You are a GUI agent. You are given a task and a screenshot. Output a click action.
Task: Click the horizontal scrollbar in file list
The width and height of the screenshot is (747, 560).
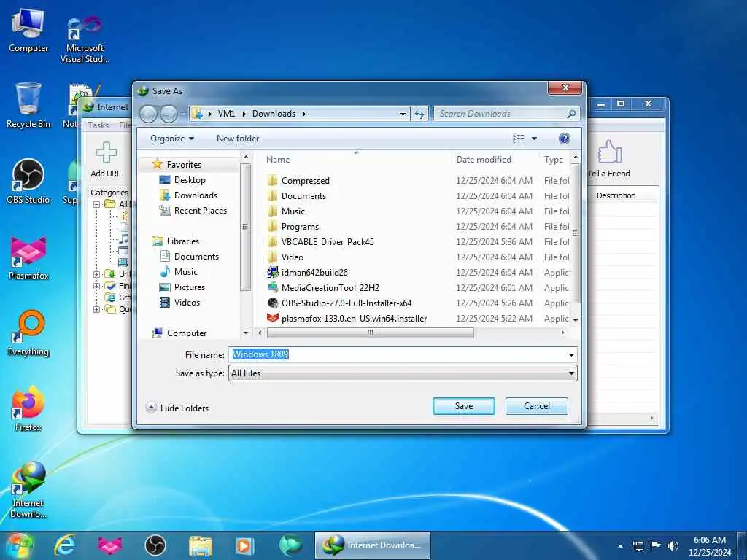tap(370, 332)
